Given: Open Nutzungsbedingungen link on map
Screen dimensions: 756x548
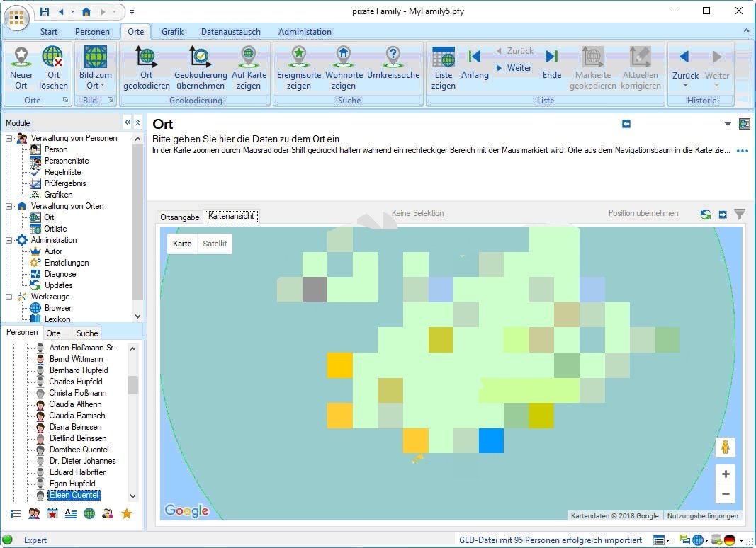Looking at the screenshot, I should click(x=702, y=515).
